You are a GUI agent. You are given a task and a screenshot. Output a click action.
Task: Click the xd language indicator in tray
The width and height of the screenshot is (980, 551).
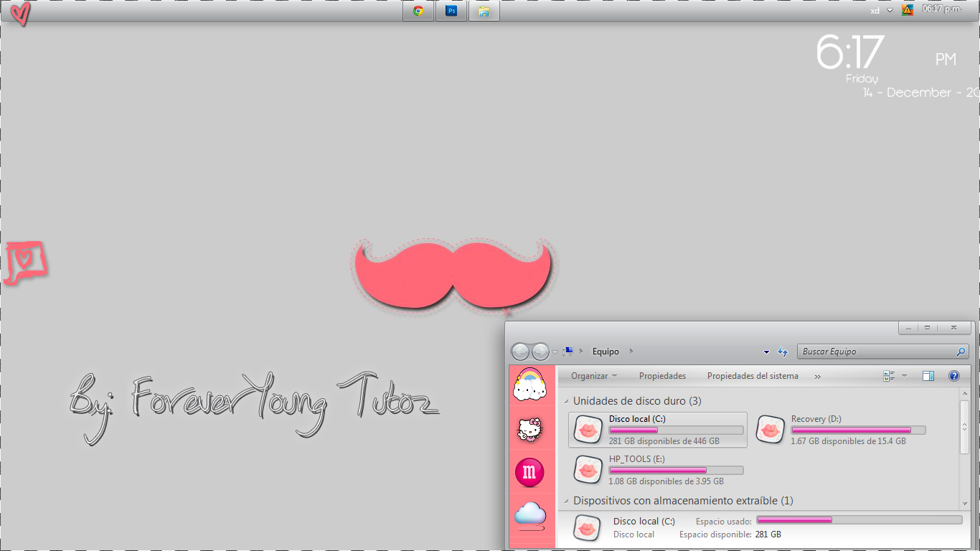pyautogui.click(x=875, y=11)
